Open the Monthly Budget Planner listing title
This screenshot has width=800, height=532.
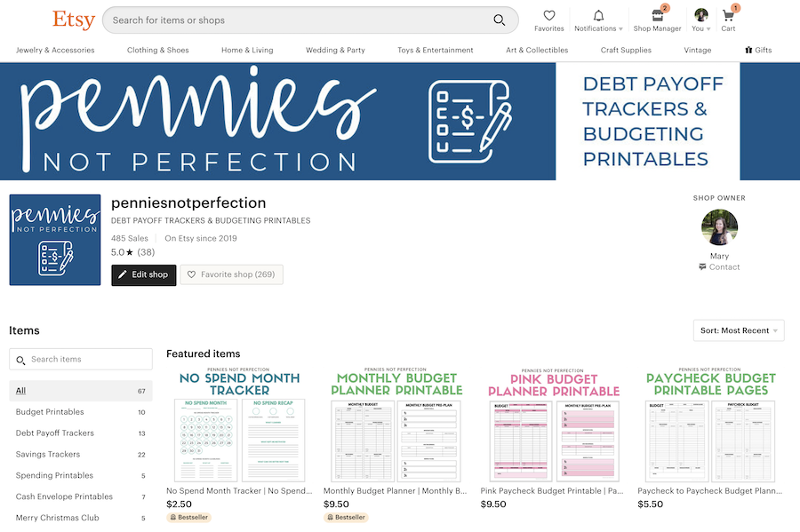pyautogui.click(x=396, y=491)
